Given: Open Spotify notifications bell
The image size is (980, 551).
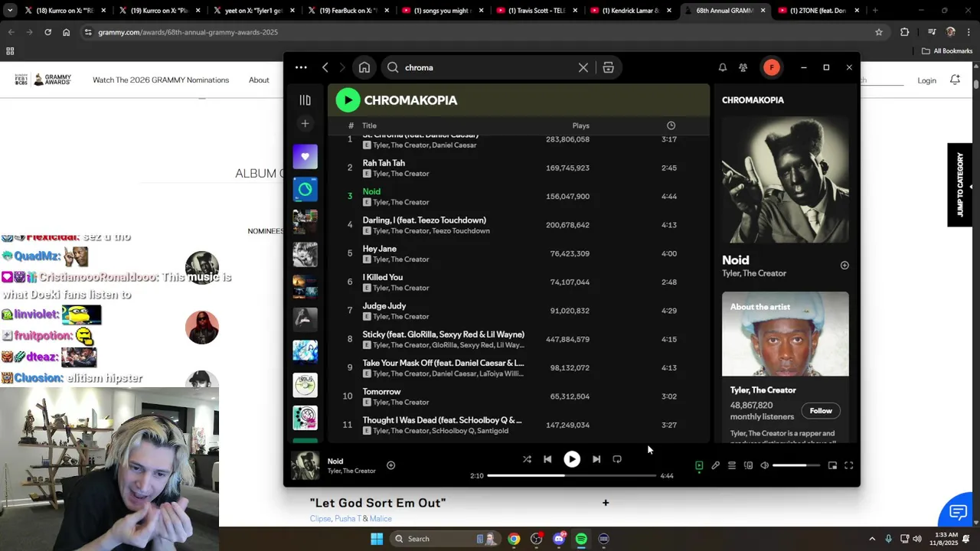Looking at the screenshot, I should pyautogui.click(x=722, y=67).
